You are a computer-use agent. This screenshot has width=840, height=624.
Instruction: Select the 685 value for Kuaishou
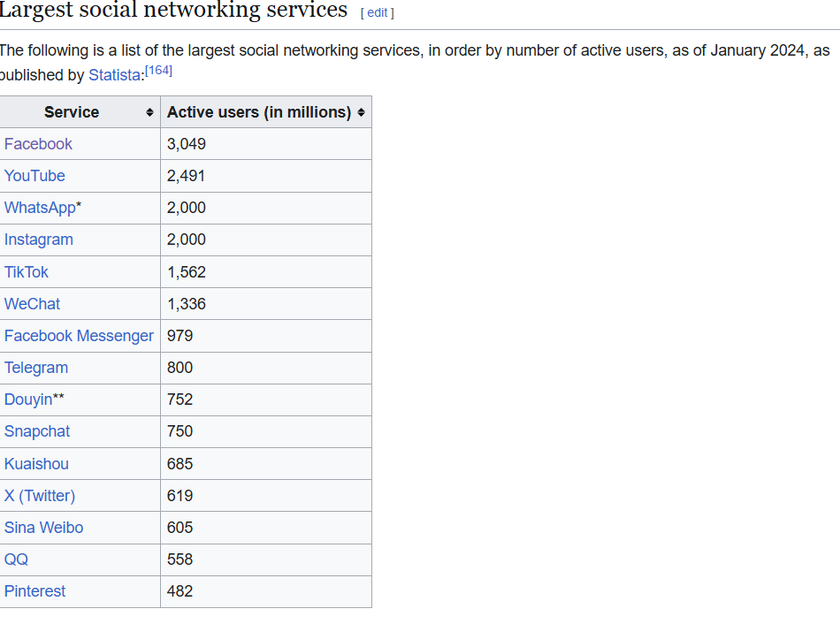tap(180, 464)
